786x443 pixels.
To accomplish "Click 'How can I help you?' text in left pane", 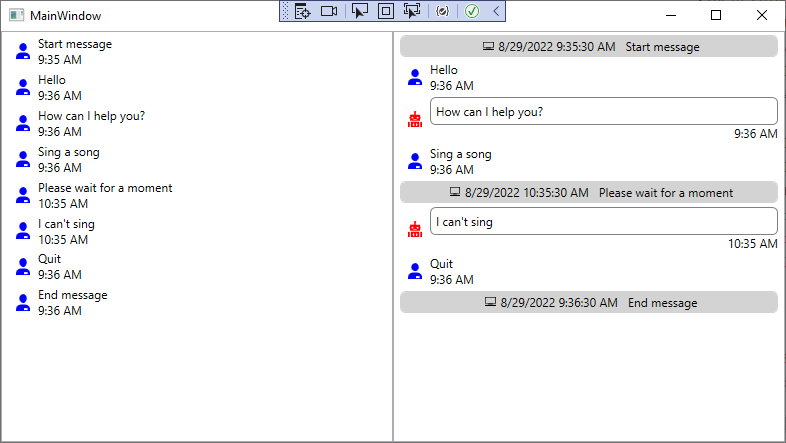I will coord(91,116).
